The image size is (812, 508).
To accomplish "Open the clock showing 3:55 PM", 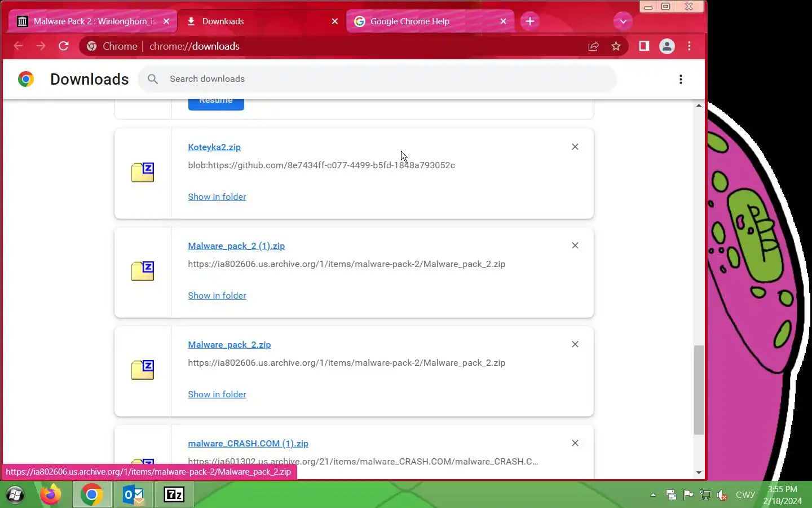I will coord(782,495).
